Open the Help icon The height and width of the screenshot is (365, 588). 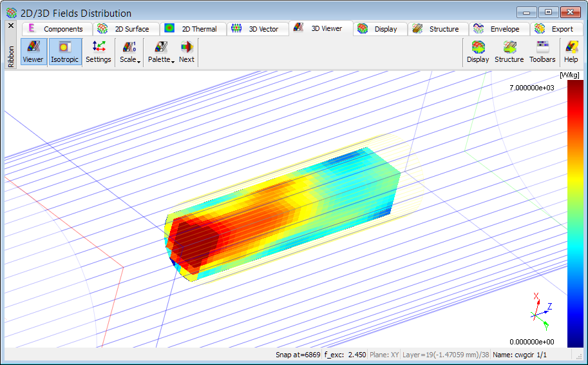[x=571, y=52]
